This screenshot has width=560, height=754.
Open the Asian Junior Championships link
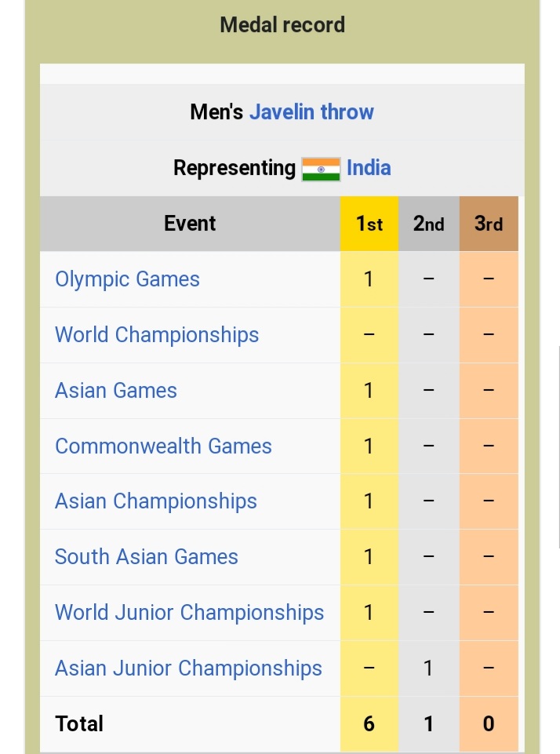coord(188,668)
